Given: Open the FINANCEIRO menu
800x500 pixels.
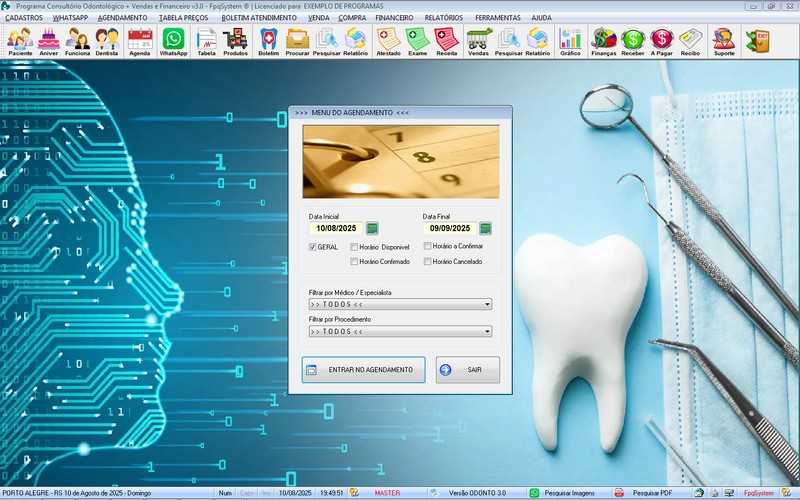Looking at the screenshot, I should (394, 18).
